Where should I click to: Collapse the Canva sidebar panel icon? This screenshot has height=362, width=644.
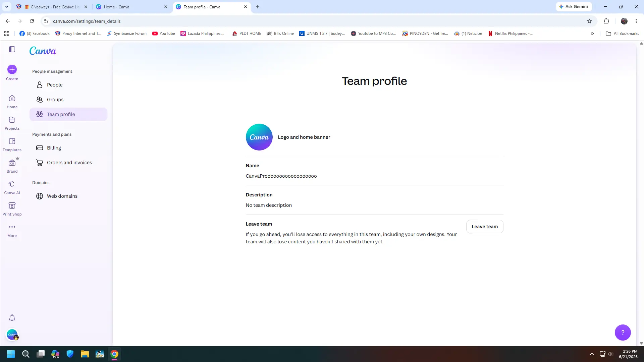12,50
